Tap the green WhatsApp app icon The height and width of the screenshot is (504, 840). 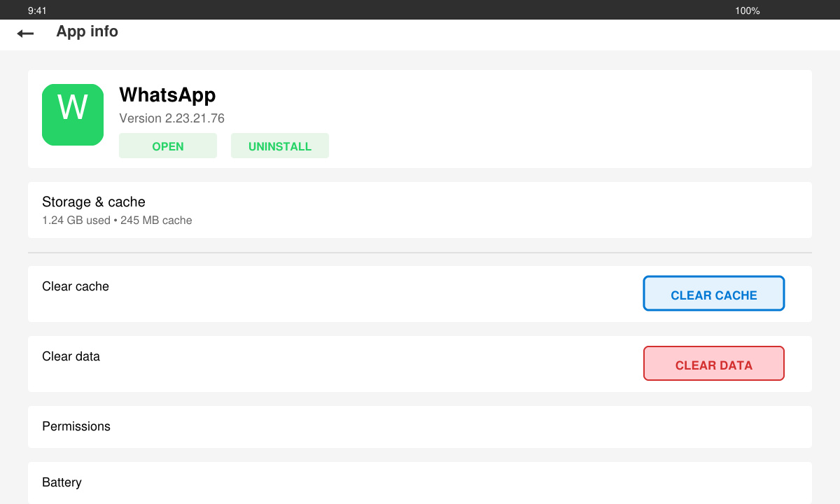tap(73, 115)
